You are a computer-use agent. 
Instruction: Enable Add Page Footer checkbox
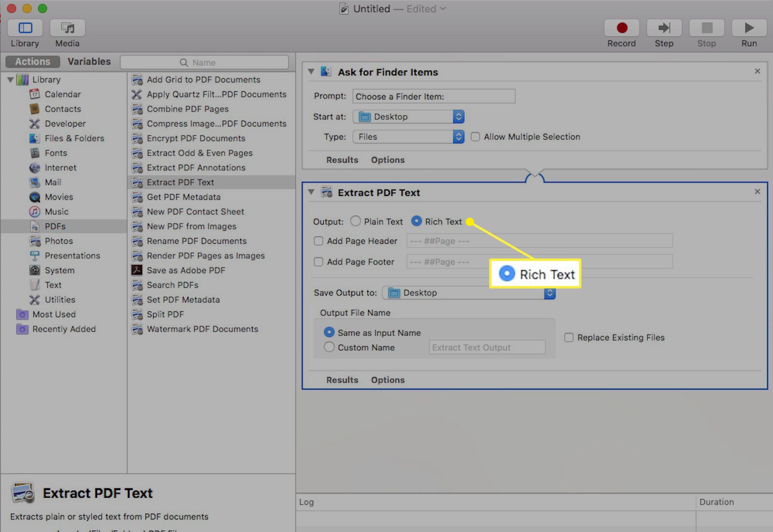point(318,262)
